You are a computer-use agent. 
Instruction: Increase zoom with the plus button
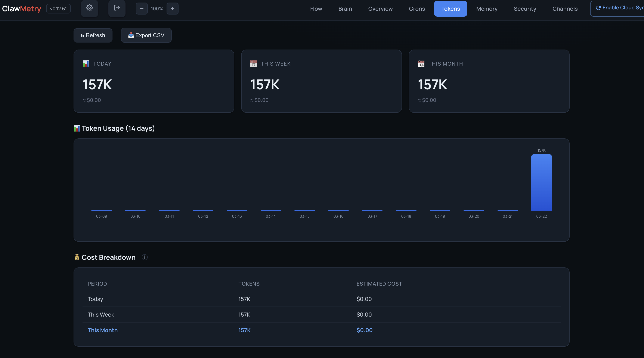(x=172, y=9)
